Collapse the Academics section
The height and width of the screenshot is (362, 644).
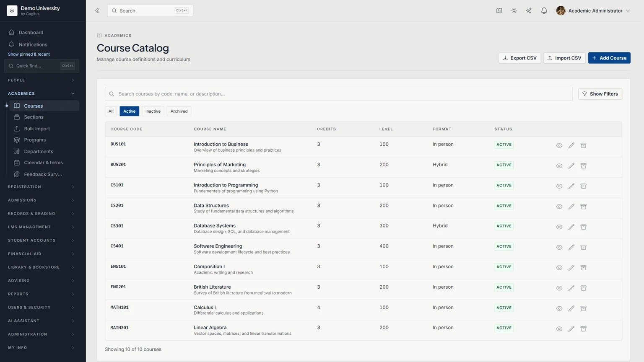click(41, 93)
